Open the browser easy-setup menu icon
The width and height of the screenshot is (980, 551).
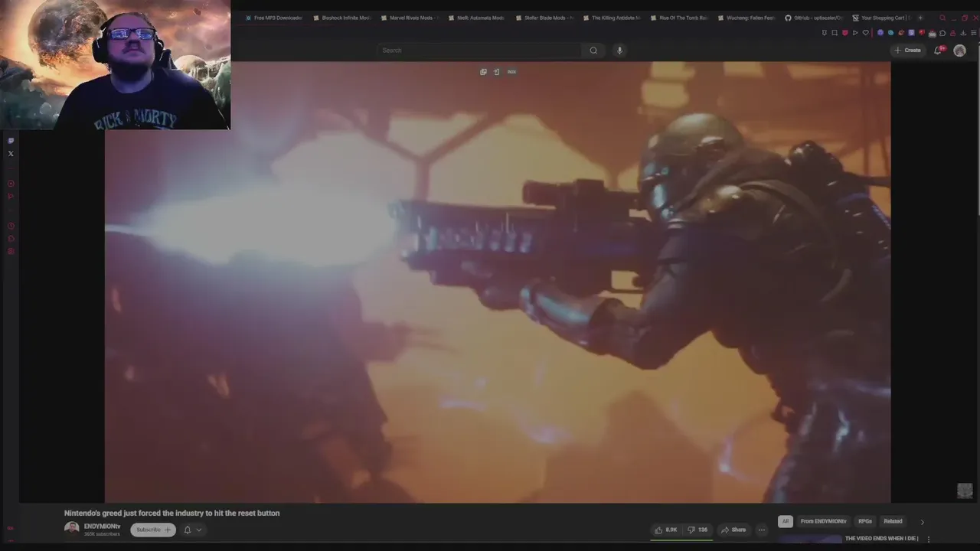pyautogui.click(x=974, y=33)
